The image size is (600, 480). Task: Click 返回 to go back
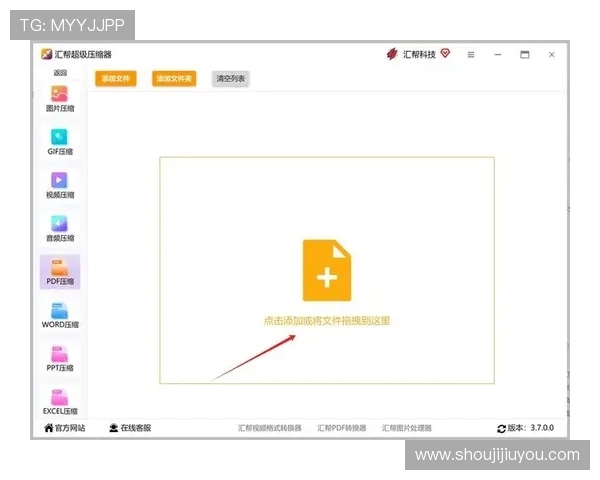60,72
